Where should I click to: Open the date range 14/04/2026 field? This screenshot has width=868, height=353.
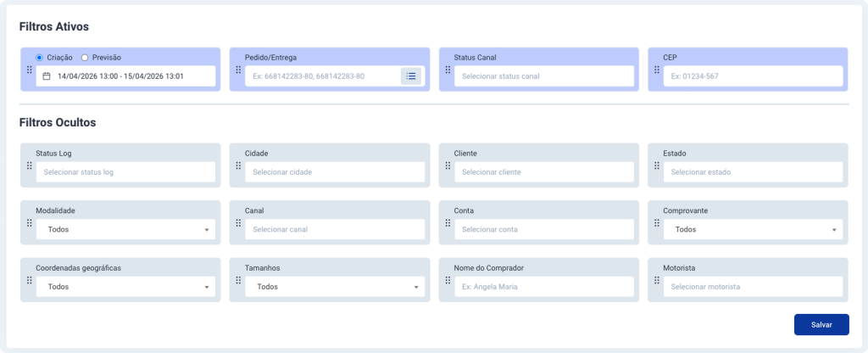tap(127, 76)
